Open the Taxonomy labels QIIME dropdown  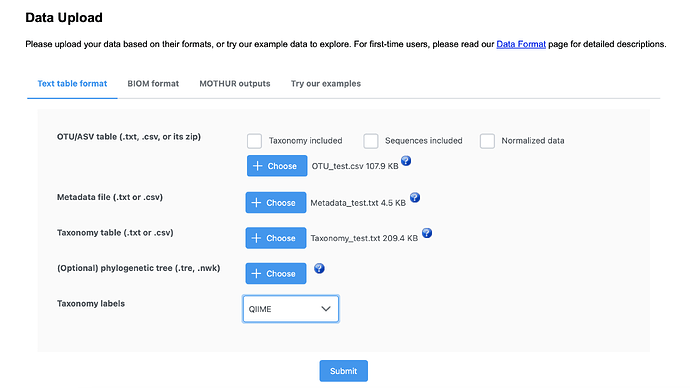pos(290,309)
